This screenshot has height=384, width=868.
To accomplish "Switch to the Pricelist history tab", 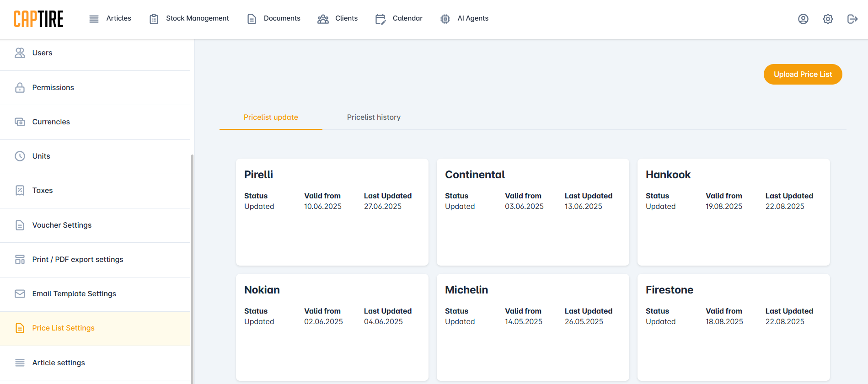I will click(x=374, y=117).
